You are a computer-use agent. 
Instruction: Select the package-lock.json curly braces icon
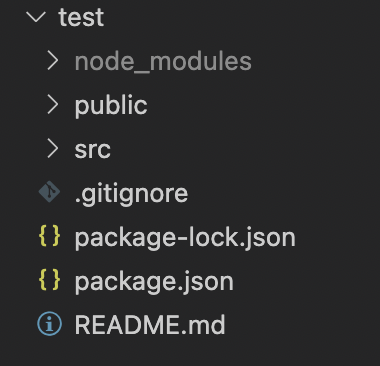(x=49, y=236)
